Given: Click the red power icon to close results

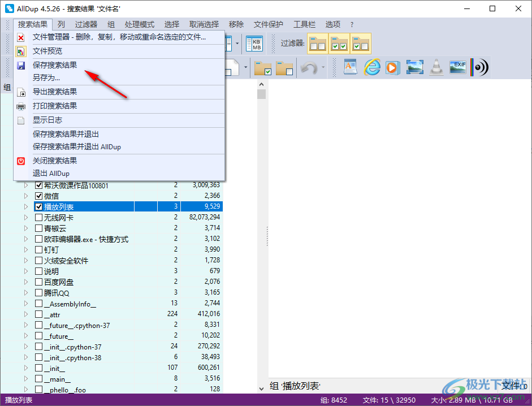Looking at the screenshot, I should point(21,161).
